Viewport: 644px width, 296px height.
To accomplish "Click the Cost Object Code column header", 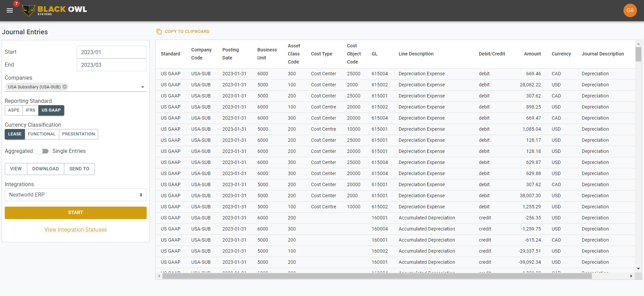I will click(354, 54).
